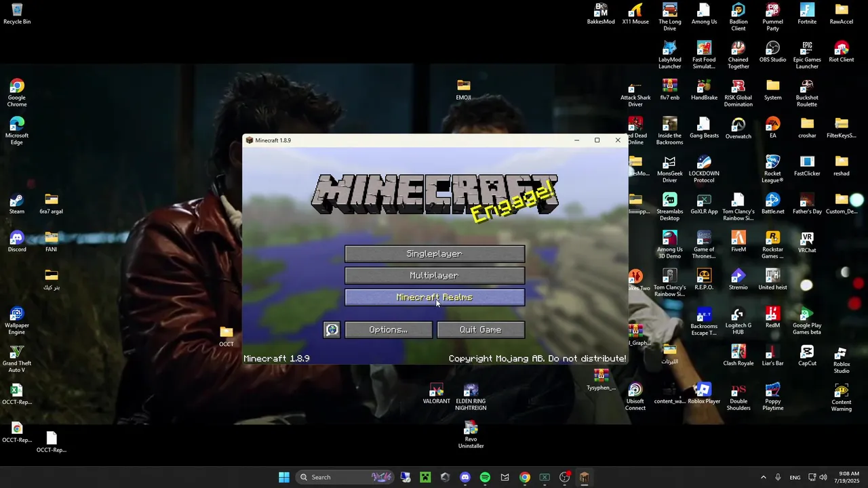
Task: Select the Riot Client shortcut
Action: tap(842, 52)
